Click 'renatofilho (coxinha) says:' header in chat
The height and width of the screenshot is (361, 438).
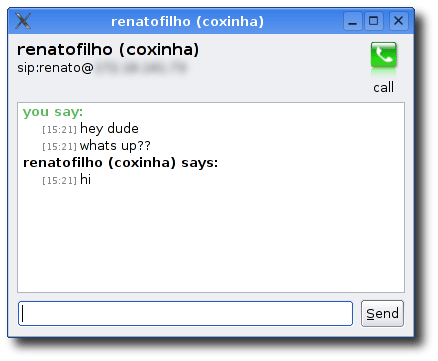click(120, 163)
